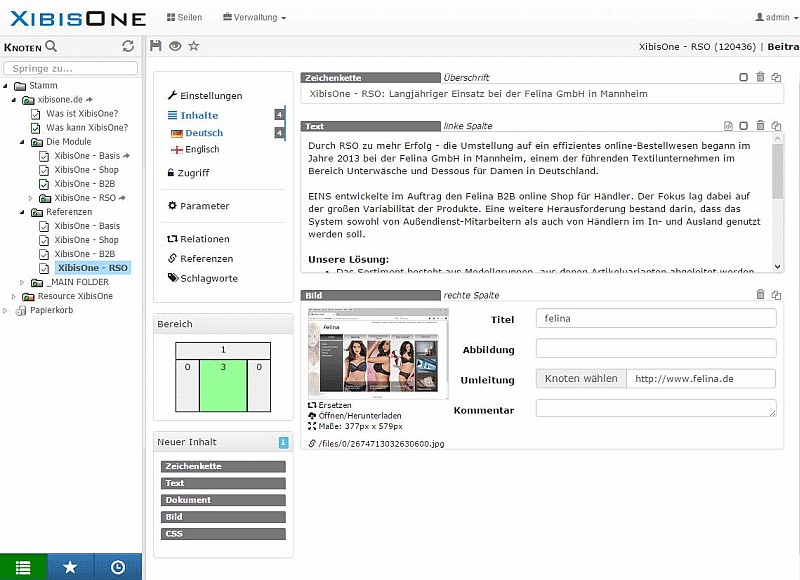The height and width of the screenshot is (580, 800).
Task: Open the Verwaltung dropdown menu
Action: point(255,17)
